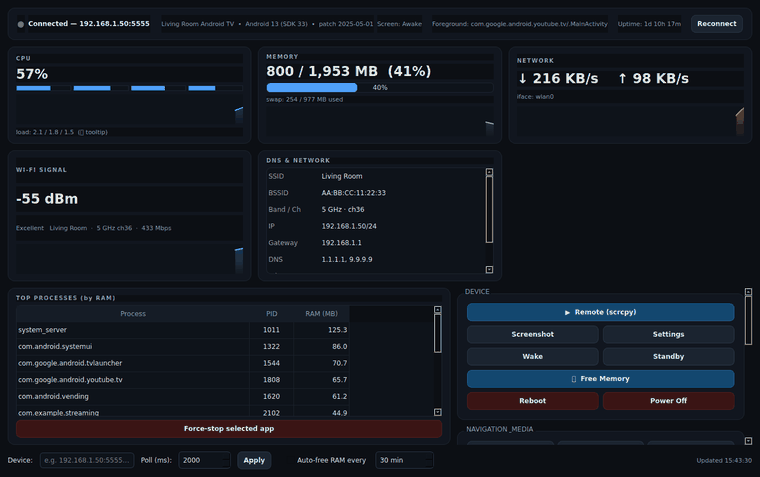Select the com.android.vending process row
Screen dimensions: 760x477
pos(183,397)
